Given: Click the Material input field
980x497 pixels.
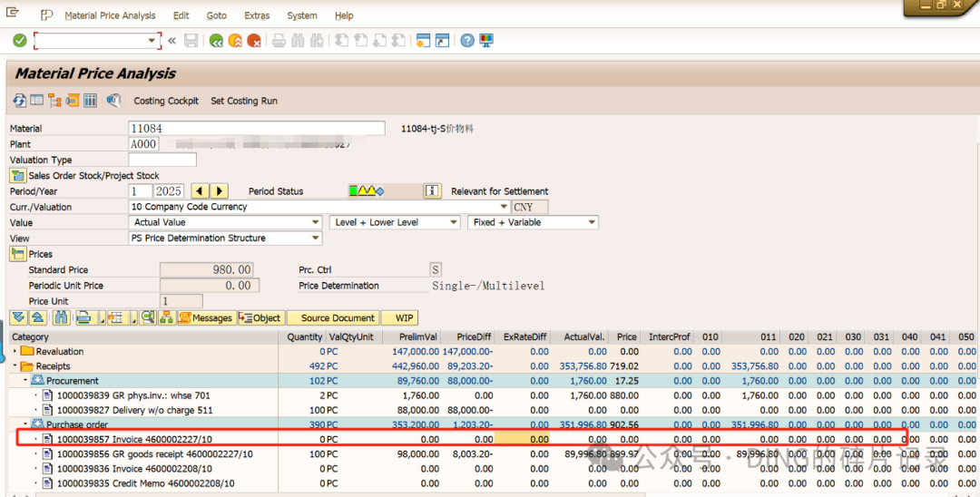Looking at the screenshot, I should pos(256,128).
